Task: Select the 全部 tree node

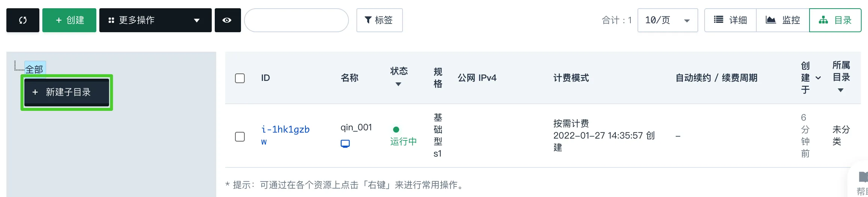Action: (34, 69)
